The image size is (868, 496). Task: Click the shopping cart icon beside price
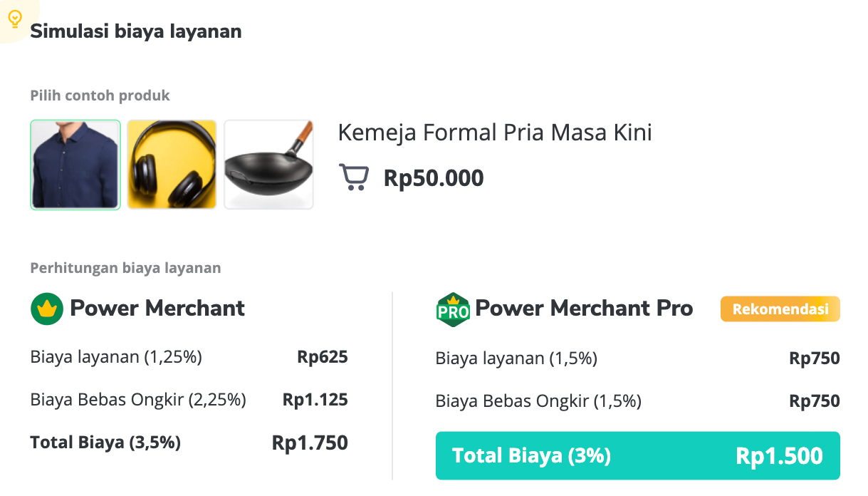pos(354,177)
